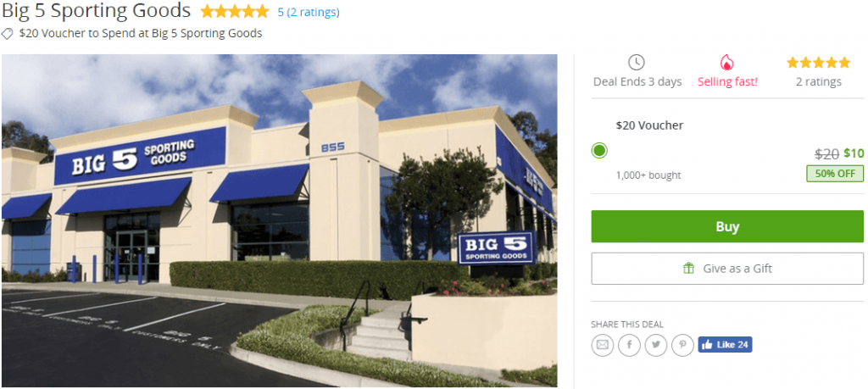868x389 pixels.
Task: Click the Big 5 Sporting Goods heading
Action: pos(97,10)
